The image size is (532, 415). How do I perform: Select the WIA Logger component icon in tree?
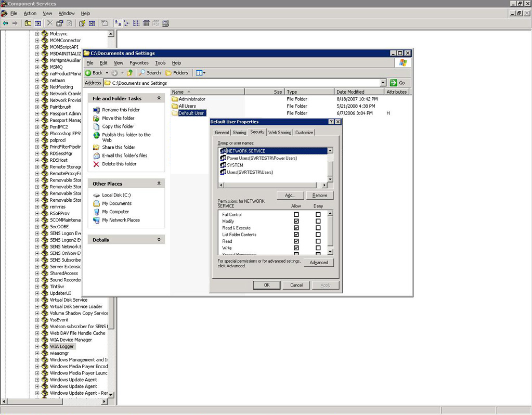pos(45,346)
